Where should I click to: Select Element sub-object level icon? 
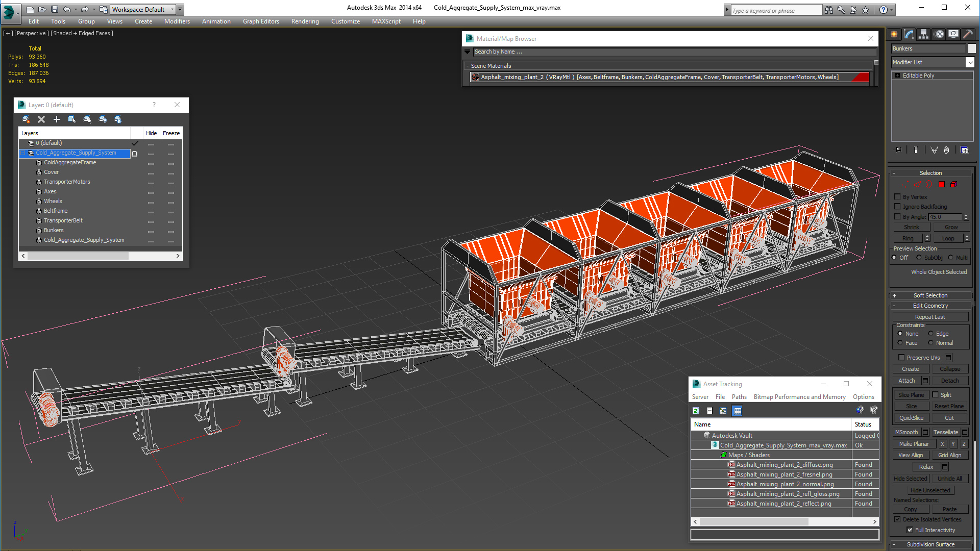(x=953, y=184)
